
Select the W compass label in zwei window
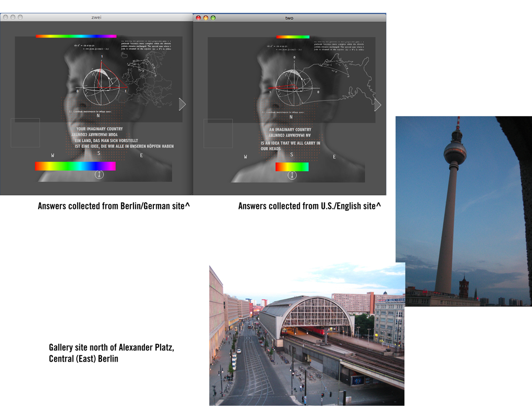point(53,156)
